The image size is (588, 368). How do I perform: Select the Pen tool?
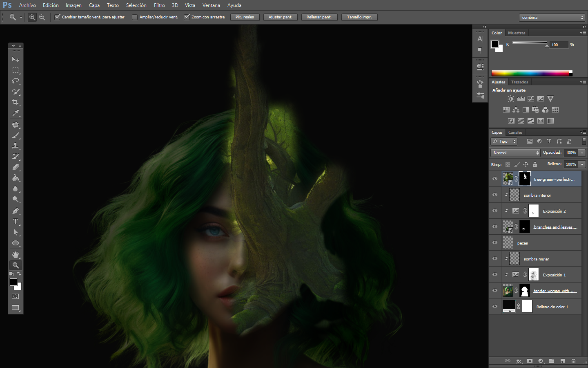(x=16, y=211)
